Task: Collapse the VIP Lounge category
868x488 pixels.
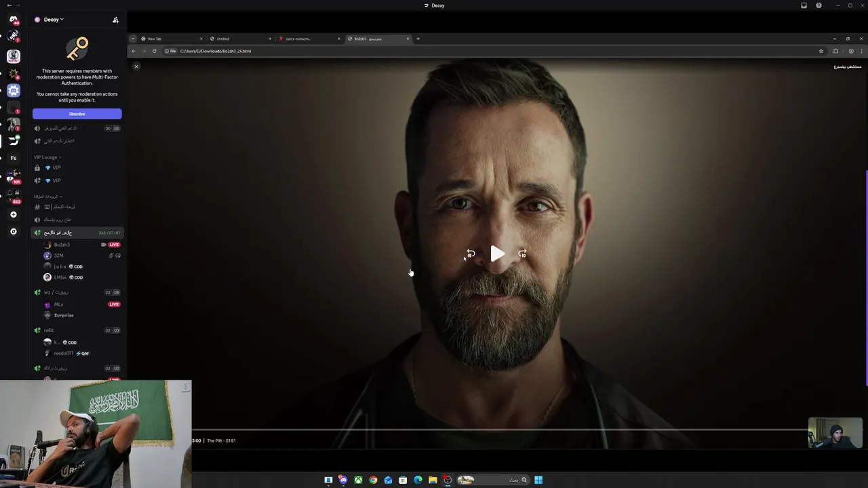Action: click(x=47, y=157)
